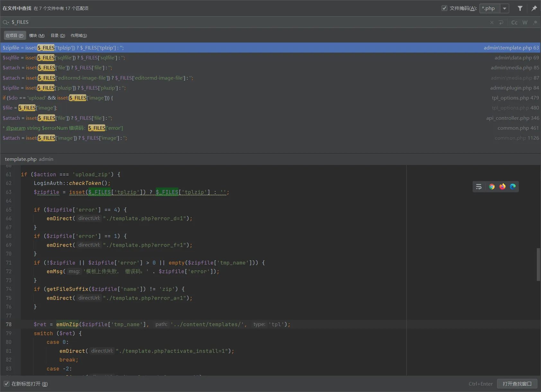Click the preview pane vertical scrollbar
This screenshot has width=541, height=392.
(x=538, y=265)
